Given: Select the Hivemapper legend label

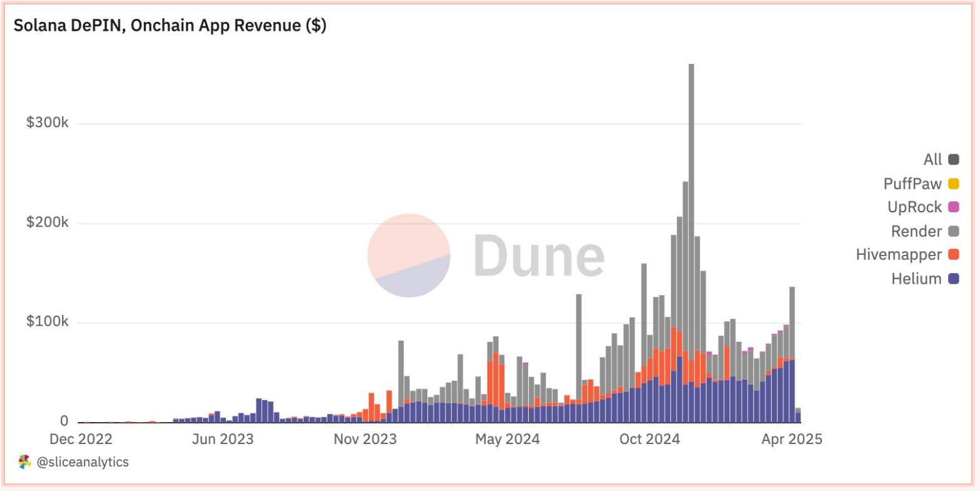Looking at the screenshot, I should pos(899,255).
